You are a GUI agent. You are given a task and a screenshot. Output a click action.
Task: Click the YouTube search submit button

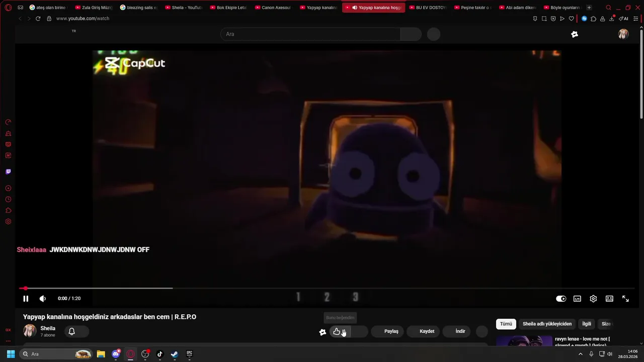coord(411,34)
